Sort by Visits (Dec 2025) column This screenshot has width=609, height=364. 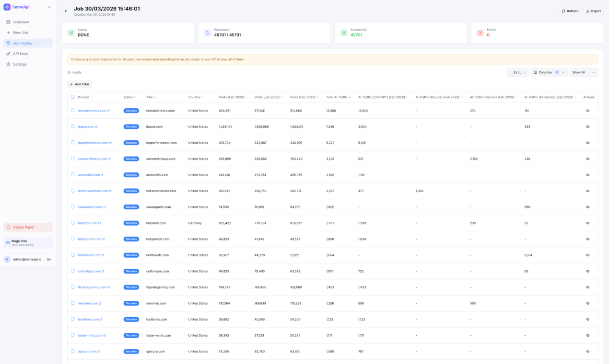click(x=304, y=97)
